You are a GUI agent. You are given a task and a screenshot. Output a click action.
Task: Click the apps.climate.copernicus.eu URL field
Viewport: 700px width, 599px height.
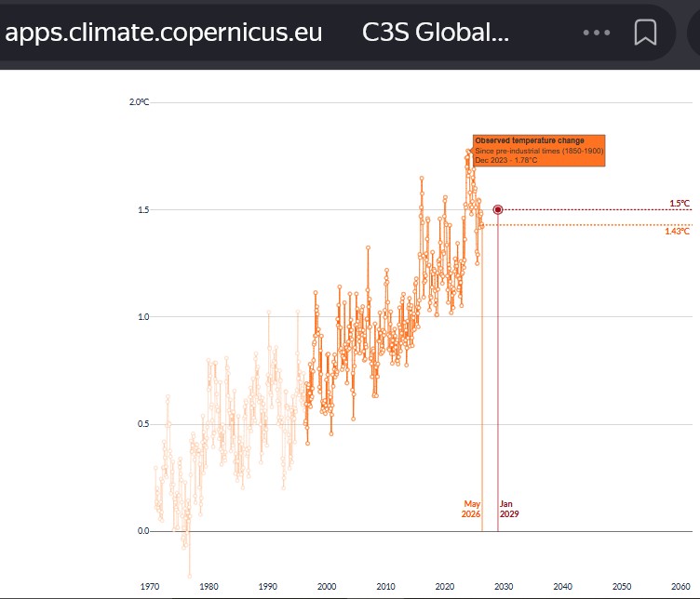click(x=164, y=33)
